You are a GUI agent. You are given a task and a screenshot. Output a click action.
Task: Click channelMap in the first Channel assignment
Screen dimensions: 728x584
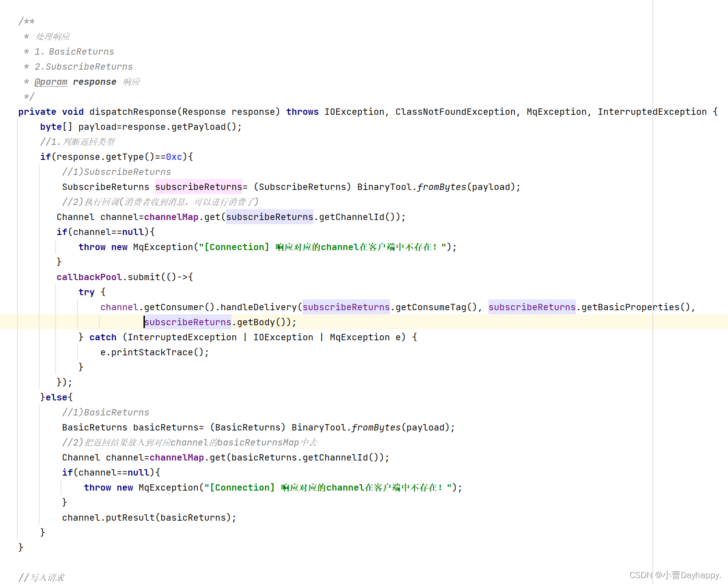coord(171,217)
